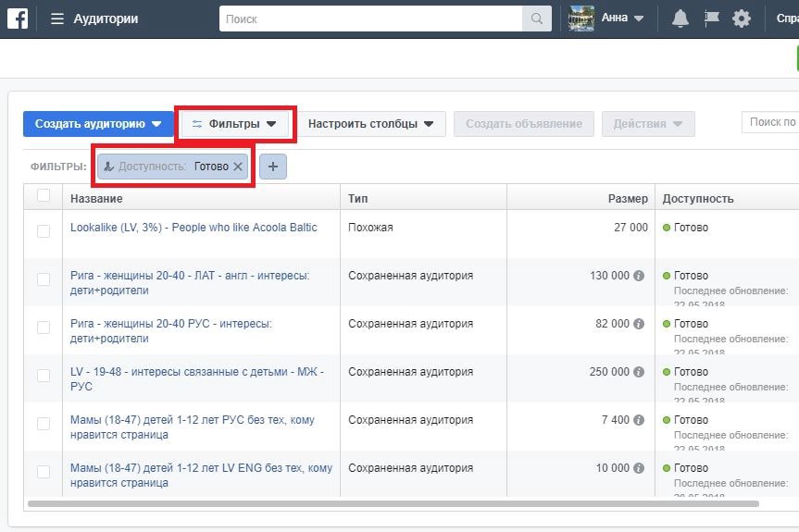Focus the top Поиск search field
Image resolution: width=799 pixels, height=532 pixels.
coord(371,19)
